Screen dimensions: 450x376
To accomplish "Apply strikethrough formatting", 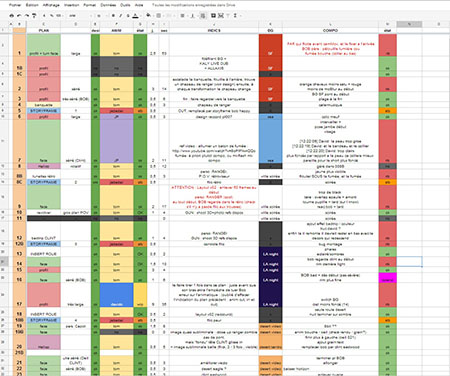I will tap(128, 16).
